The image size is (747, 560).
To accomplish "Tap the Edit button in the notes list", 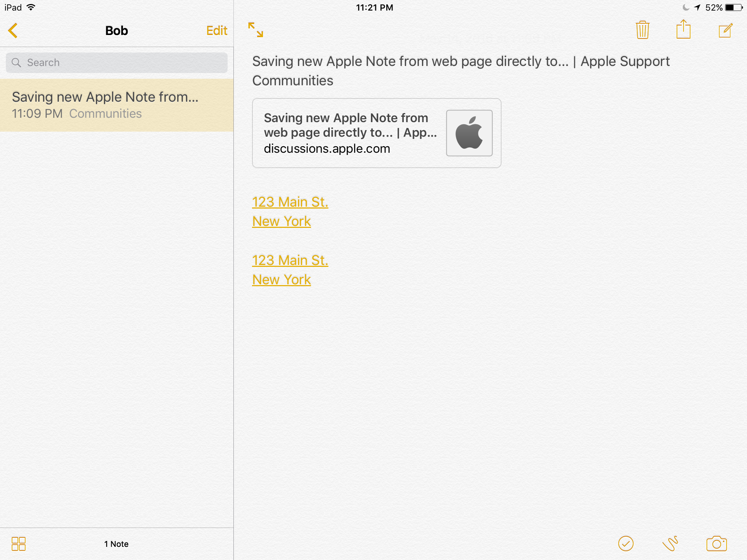I will click(x=217, y=31).
